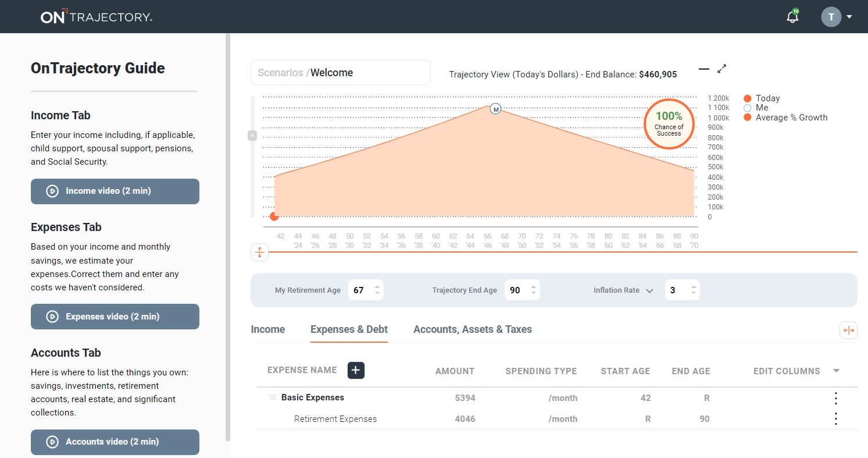Click the OnTrajectory logo
Viewport: 868px width, 458px height.
coord(97,17)
